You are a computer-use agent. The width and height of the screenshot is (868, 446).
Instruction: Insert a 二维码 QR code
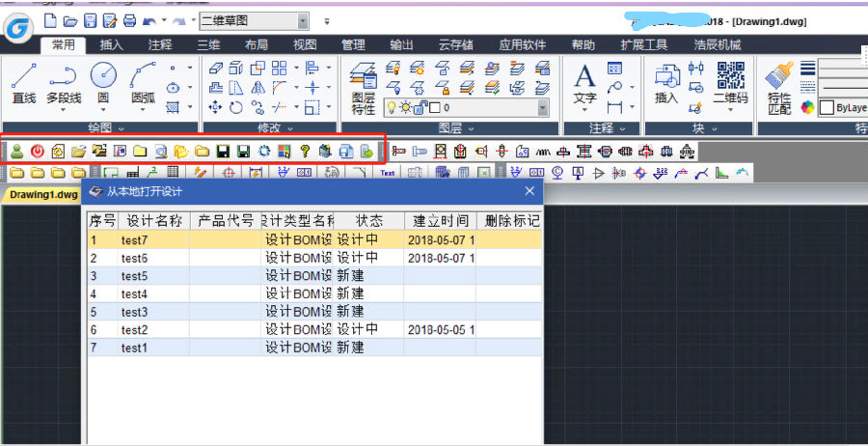coord(730,84)
